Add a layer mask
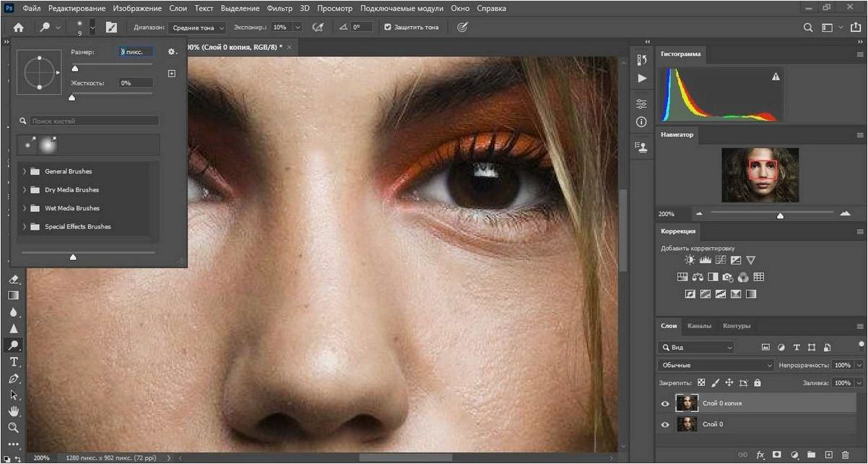 777,455
